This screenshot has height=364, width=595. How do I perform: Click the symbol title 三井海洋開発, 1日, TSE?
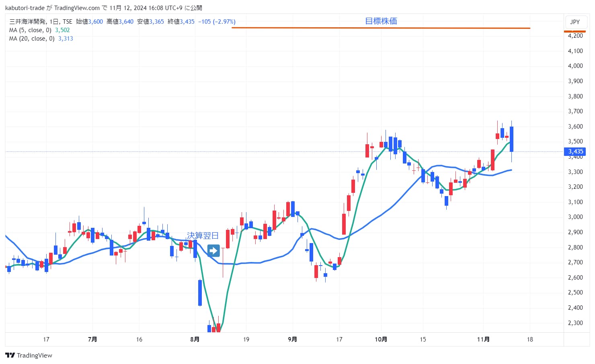[41, 22]
